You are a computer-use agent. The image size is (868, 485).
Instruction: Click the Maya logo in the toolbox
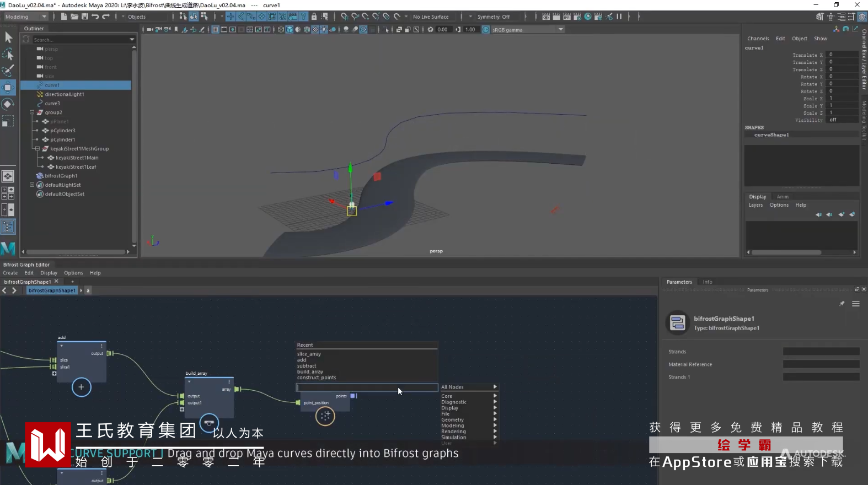[8, 249]
